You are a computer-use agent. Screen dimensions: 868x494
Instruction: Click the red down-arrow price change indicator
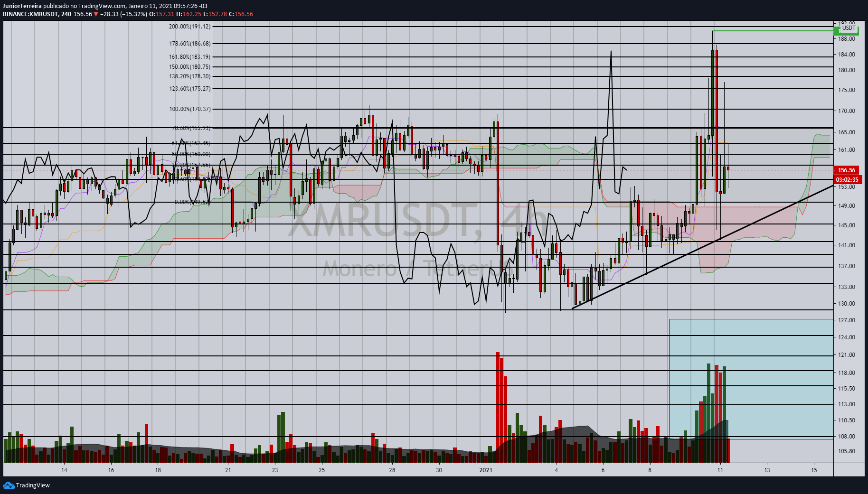tap(96, 14)
